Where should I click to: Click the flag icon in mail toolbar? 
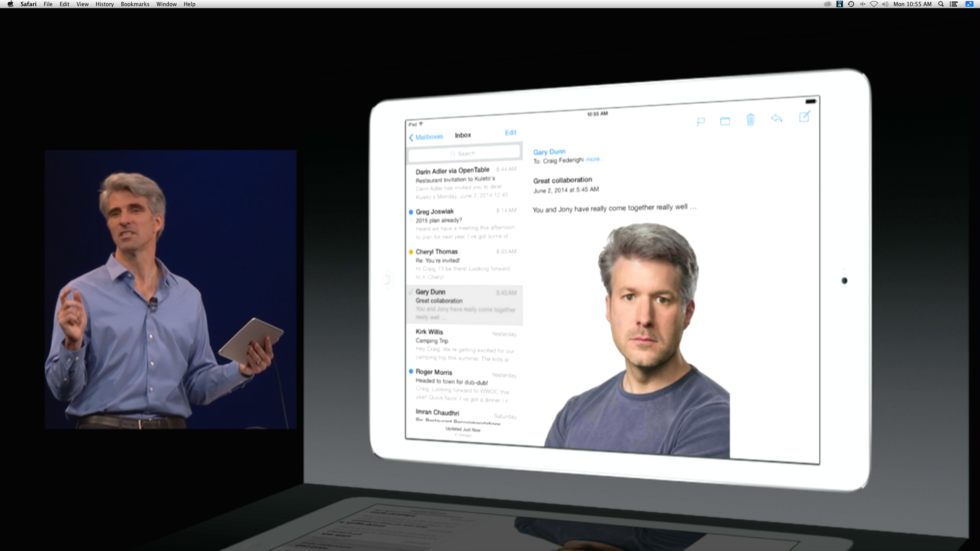coord(701,122)
